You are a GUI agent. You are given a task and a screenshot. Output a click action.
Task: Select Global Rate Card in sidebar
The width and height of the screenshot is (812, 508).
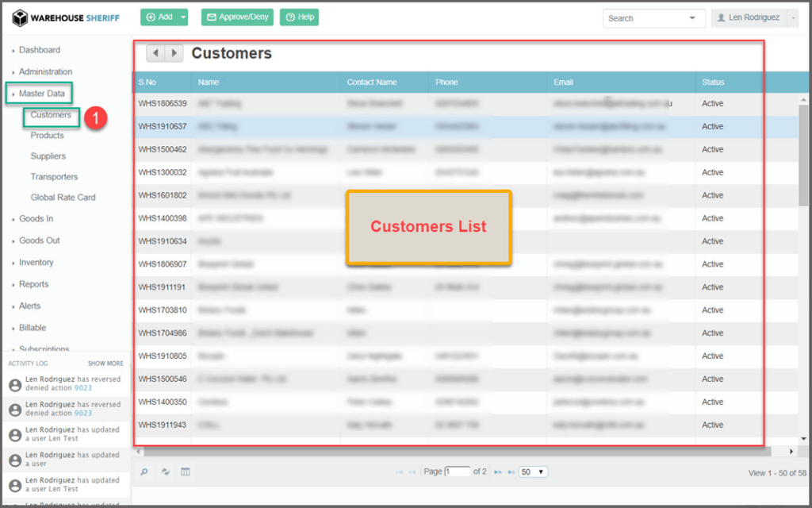click(63, 198)
